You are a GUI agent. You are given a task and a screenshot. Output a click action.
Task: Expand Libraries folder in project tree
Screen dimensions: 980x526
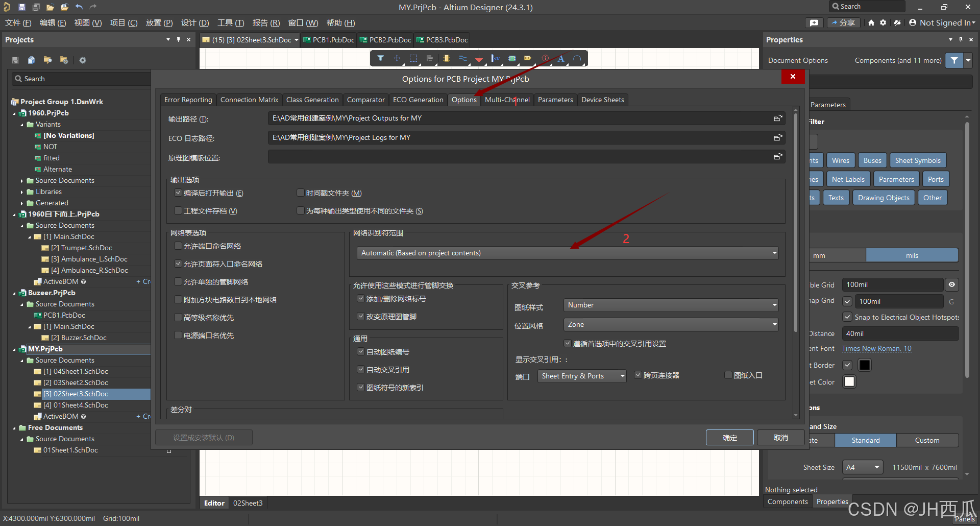point(22,192)
